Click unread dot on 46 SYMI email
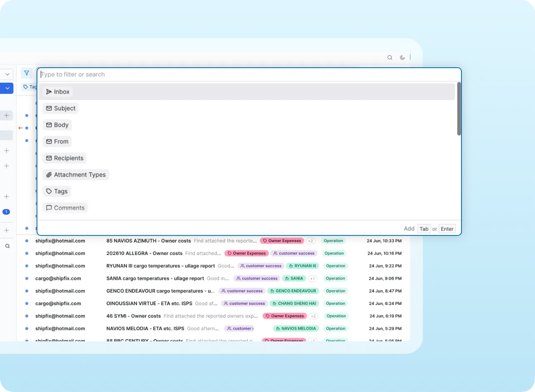Screen dimensions: 535x392 (27, 316)
